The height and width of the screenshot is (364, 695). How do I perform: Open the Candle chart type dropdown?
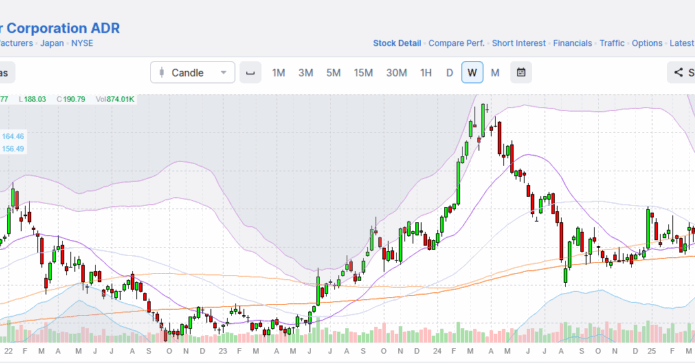192,72
